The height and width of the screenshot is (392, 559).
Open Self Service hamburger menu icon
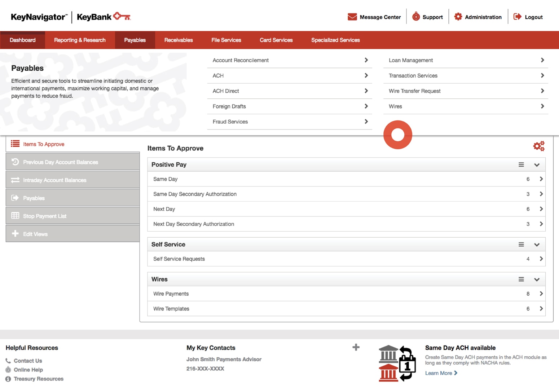[x=521, y=244]
